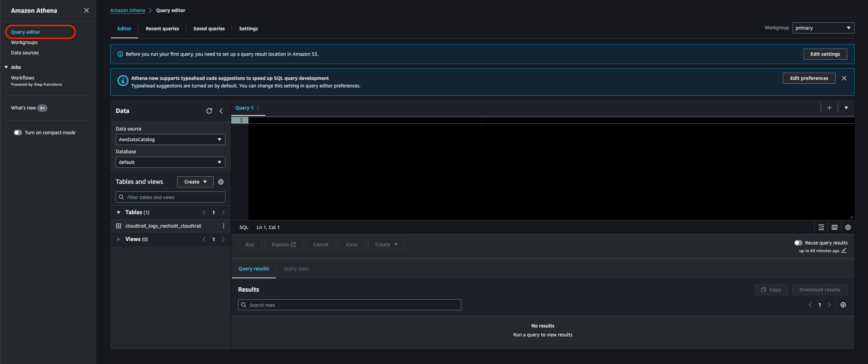
Task: Click the Edit preferences button
Action: (809, 78)
